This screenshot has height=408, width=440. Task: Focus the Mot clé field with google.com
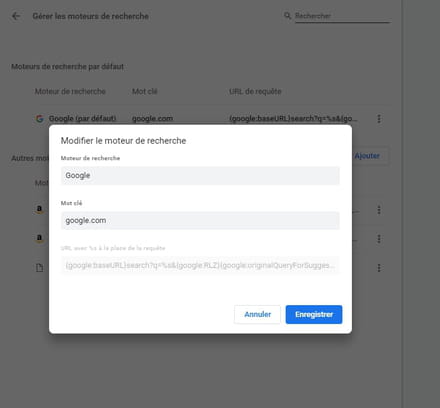tap(200, 220)
